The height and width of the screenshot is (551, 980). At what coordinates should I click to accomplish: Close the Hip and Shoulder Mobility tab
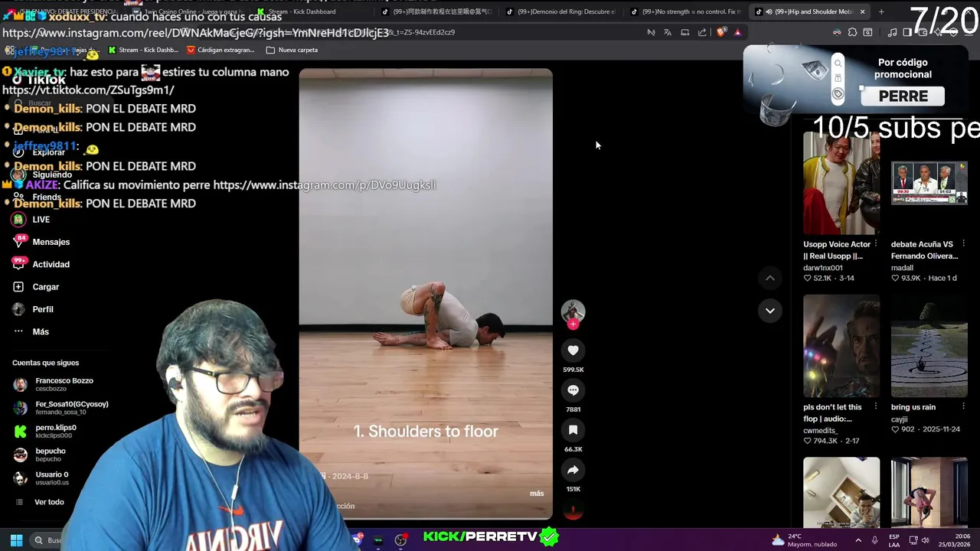(862, 11)
